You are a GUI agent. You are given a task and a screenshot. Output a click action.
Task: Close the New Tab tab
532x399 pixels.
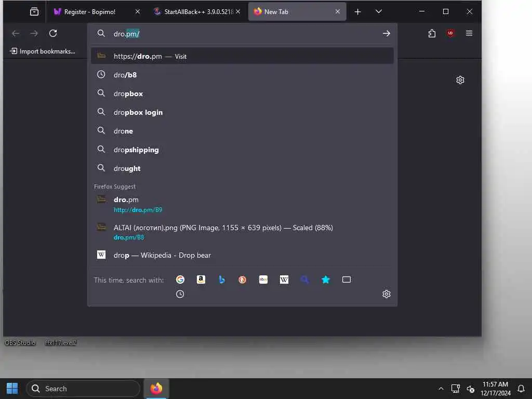338,11
